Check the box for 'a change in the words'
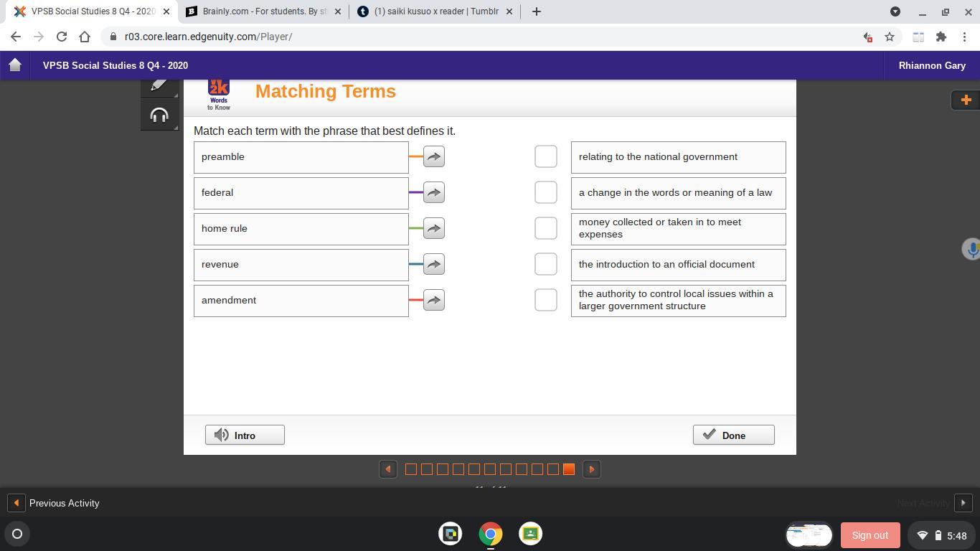The height and width of the screenshot is (551, 980). pos(545,192)
